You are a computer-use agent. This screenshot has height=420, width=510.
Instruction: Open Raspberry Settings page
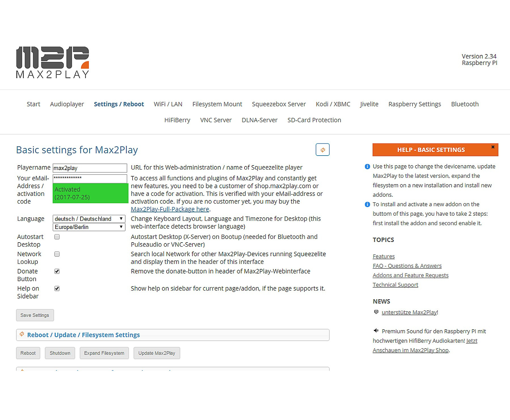[x=415, y=104]
